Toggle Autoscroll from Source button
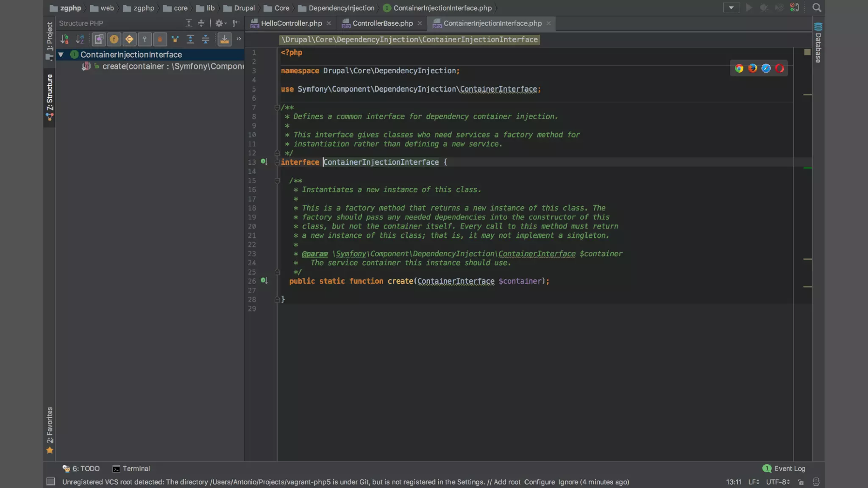The width and height of the screenshot is (868, 488). 224,39
